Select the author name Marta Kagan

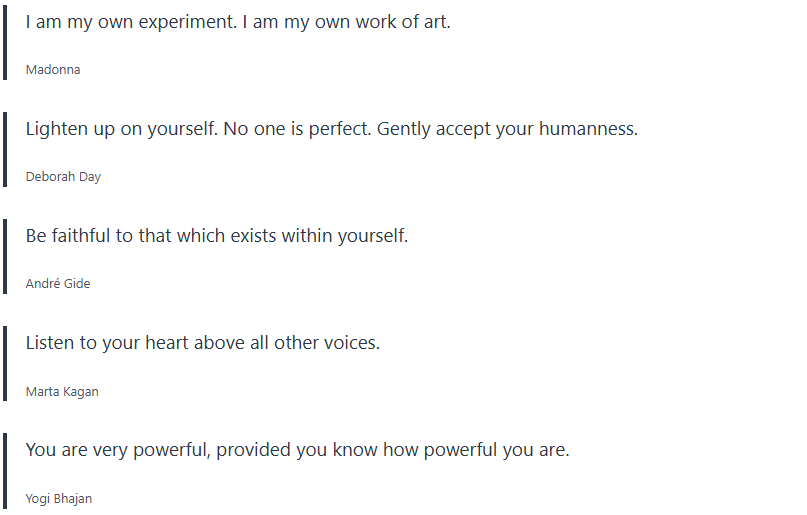pyautogui.click(x=62, y=392)
